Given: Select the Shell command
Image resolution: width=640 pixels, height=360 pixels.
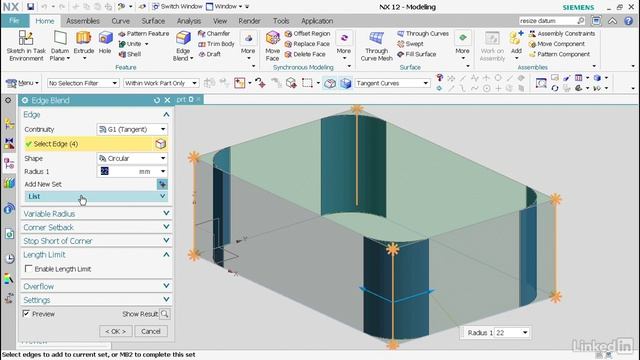Looking at the screenshot, I should tap(130, 54).
